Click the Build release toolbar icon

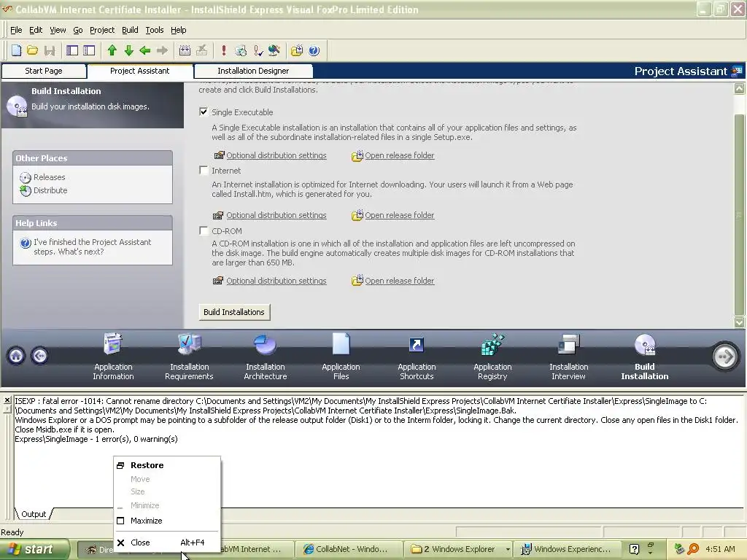point(185,50)
